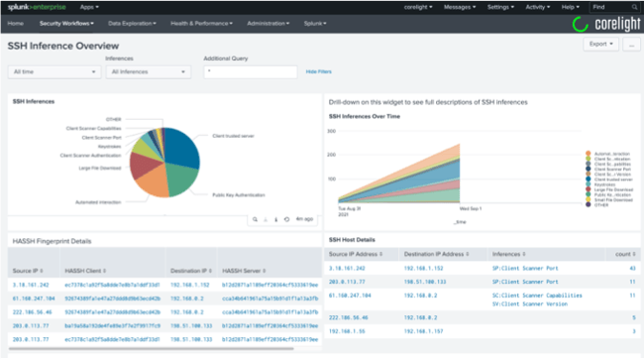Open the Activity dropdown
This screenshot has width=644, height=359.
click(538, 7)
